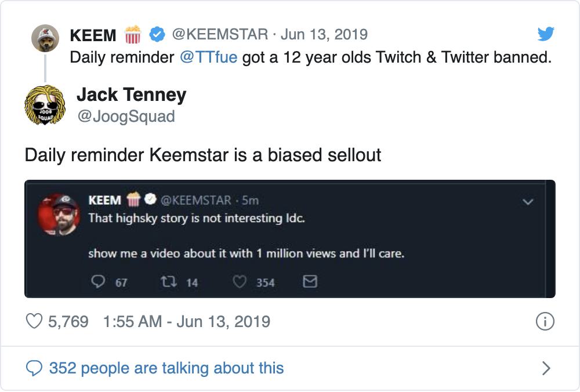Expand the dropdown chevron in embedded tweet

pyautogui.click(x=528, y=202)
